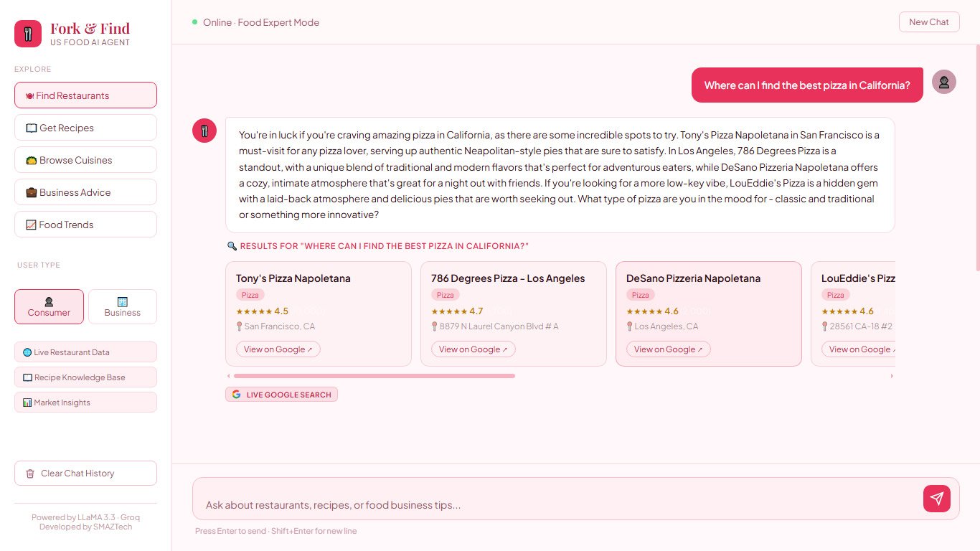The width and height of the screenshot is (980, 551).
Task: Click San Francisco, CA location text
Action: click(280, 326)
